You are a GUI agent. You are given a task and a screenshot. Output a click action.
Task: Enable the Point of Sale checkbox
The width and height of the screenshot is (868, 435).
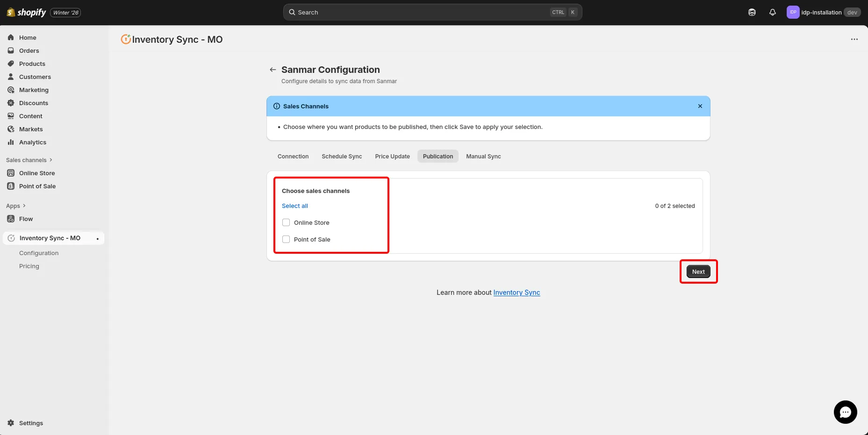click(x=286, y=239)
